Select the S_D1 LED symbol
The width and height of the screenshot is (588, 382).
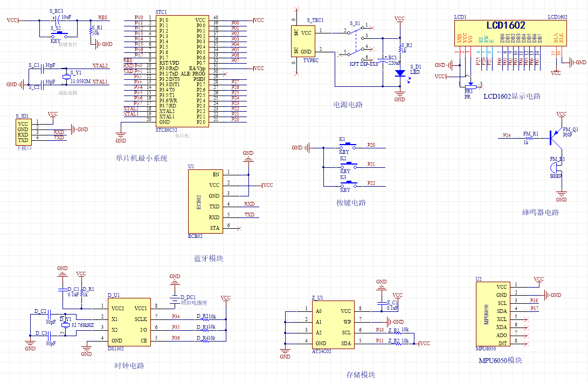pos(399,73)
